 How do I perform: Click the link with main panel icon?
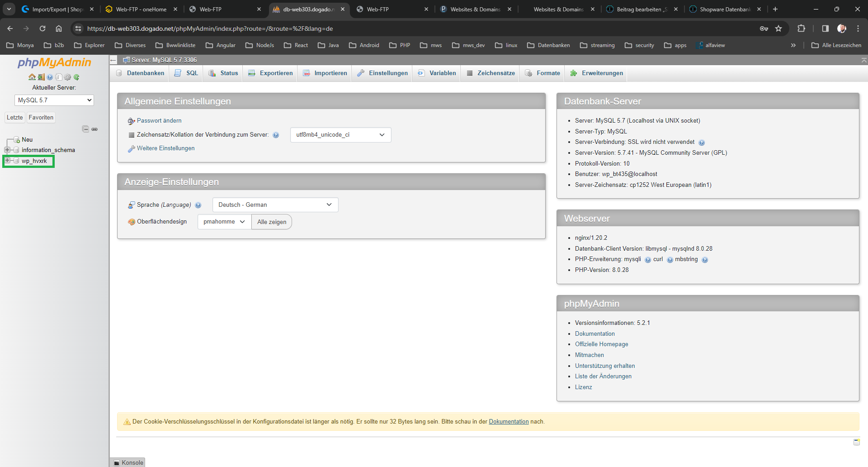[x=94, y=129]
